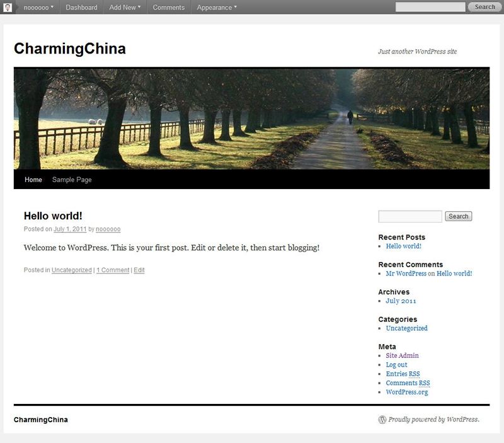Click the sidebar search input field
The image size is (504, 443).
coord(408,216)
